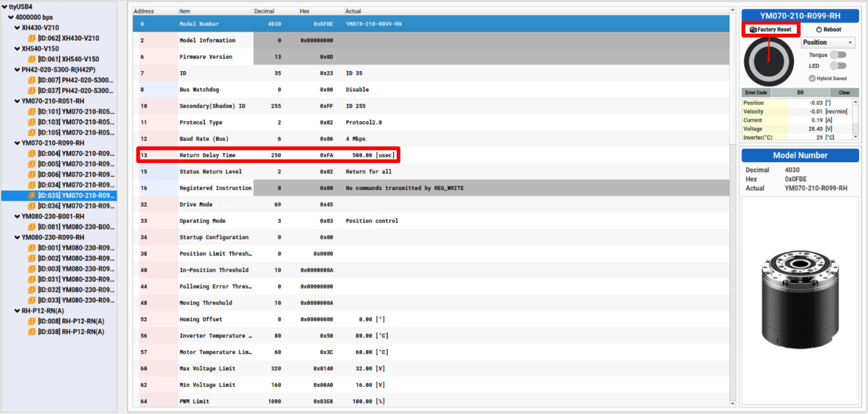Collapse the YM070-210-R051-RH group
868x414 pixels.
tap(17, 101)
